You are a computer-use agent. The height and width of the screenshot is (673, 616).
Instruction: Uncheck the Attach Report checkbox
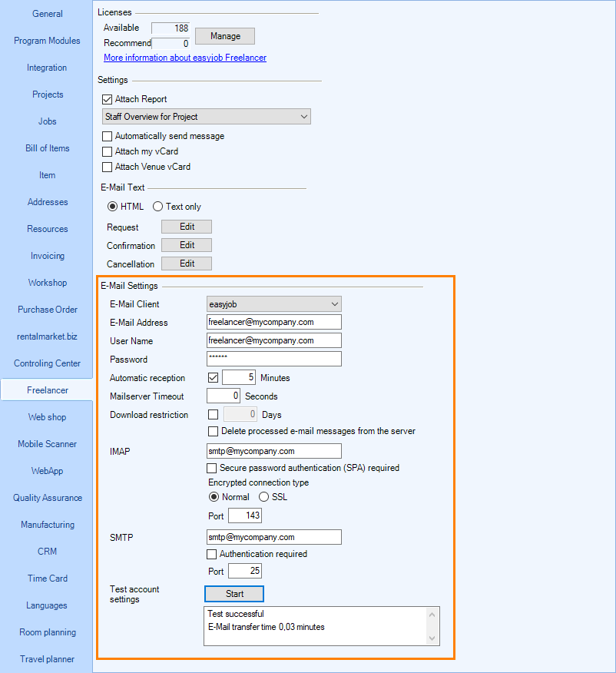[108, 99]
